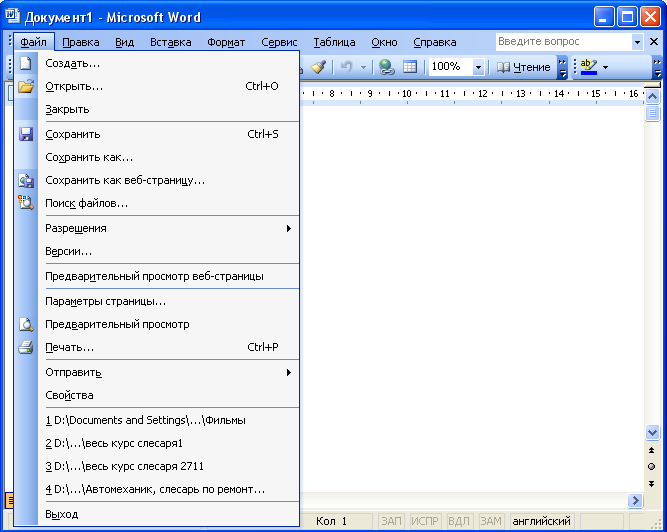Click the vertical scrollbar up arrow
Image resolution: width=667 pixels, height=532 pixels.
coord(653,97)
